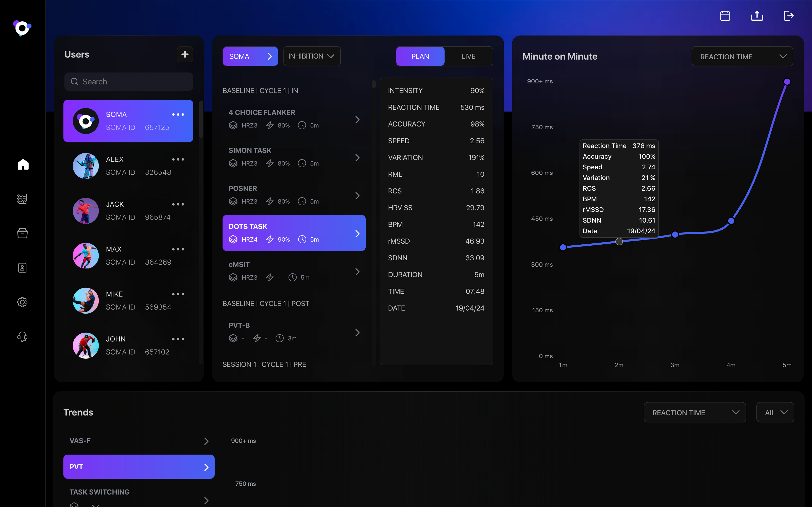
Task: Click the export/share upload icon
Action: pos(757,16)
